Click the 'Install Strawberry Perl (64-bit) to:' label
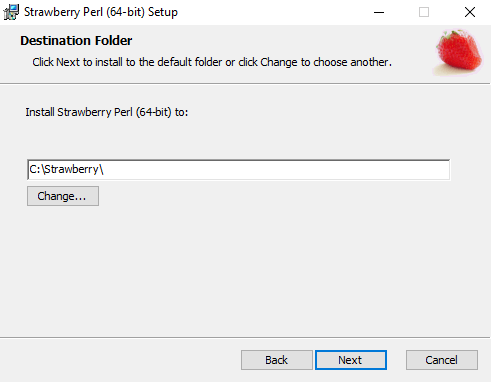This screenshot has height=382, width=491. click(107, 112)
